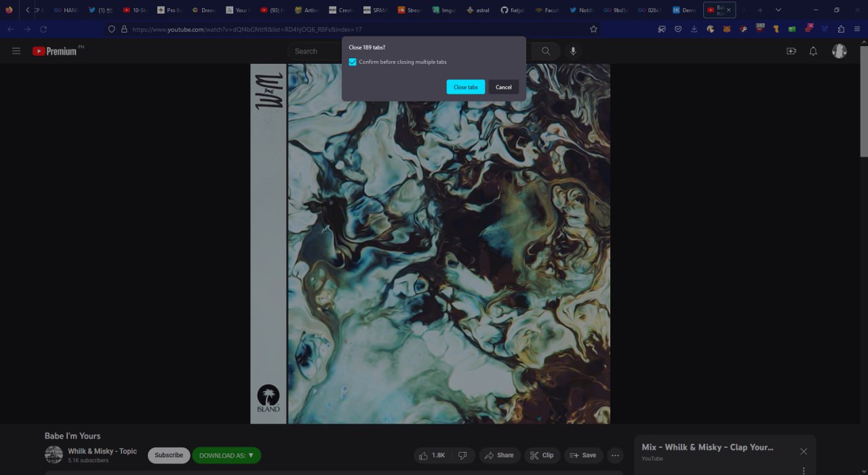Uncheck Confirm before closing multiple tabs

tap(353, 62)
